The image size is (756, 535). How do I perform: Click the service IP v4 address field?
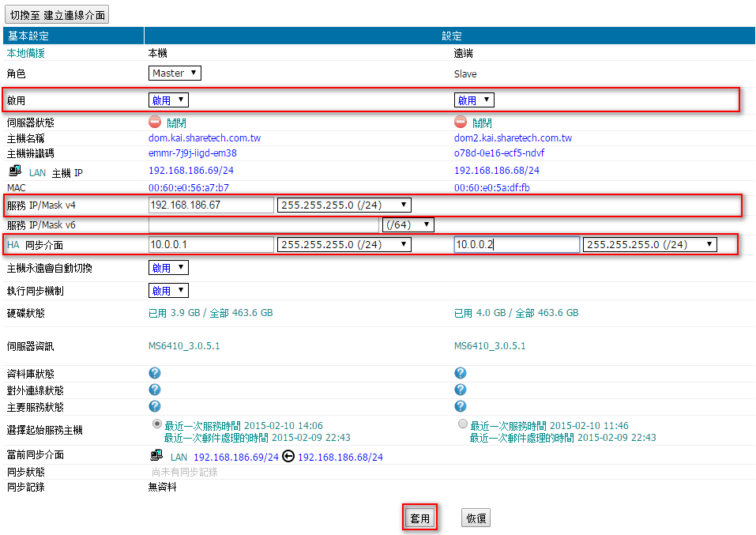[211, 205]
